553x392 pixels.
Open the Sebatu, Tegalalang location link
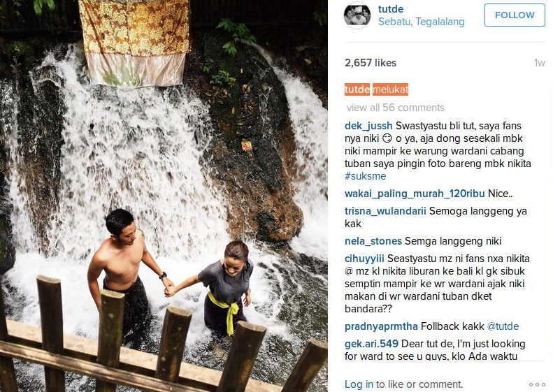[421, 22]
